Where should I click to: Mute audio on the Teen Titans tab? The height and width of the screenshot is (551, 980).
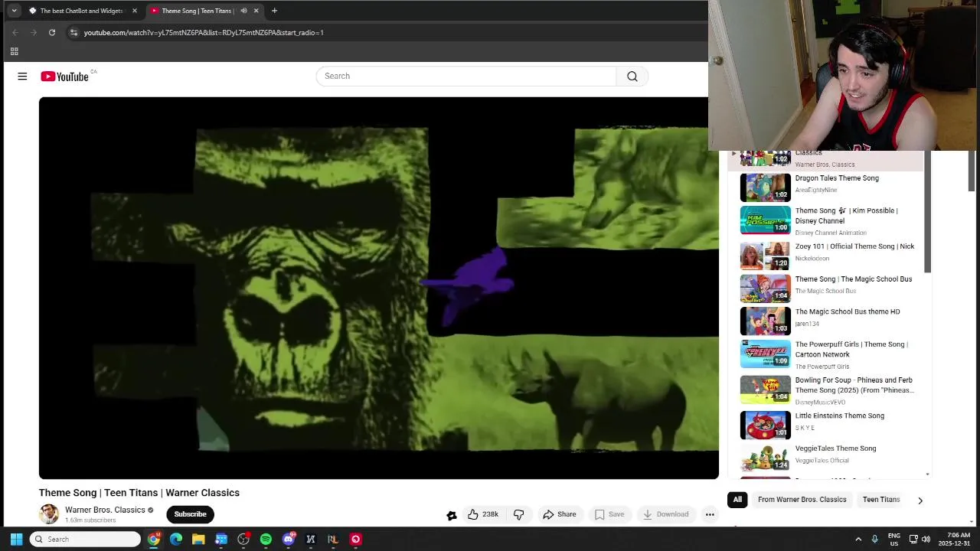coord(243,11)
